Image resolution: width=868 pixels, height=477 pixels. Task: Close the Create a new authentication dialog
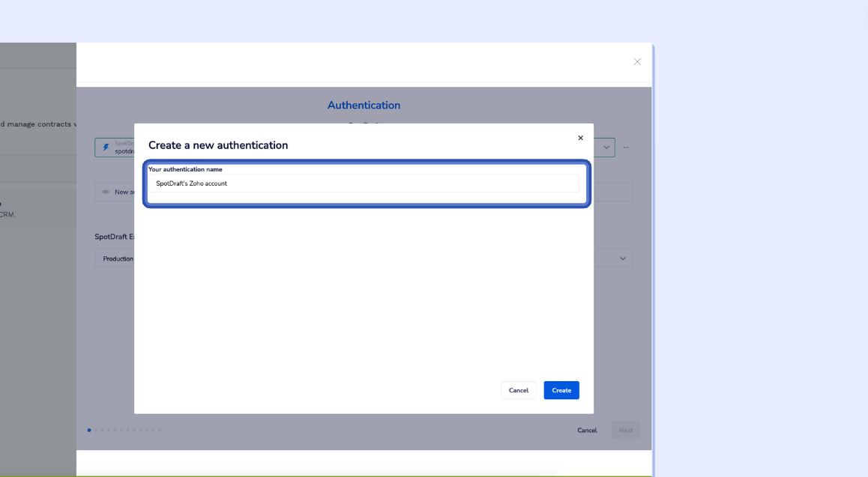point(580,138)
